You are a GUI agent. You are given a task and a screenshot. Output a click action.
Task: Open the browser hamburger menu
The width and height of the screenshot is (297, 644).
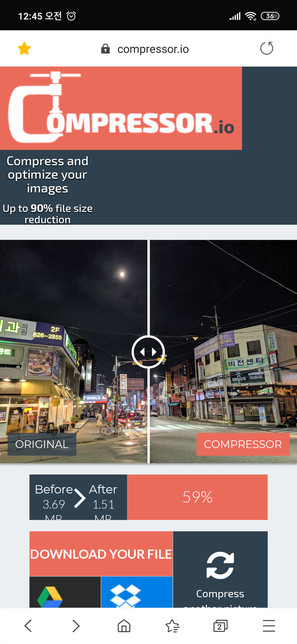coord(269,626)
